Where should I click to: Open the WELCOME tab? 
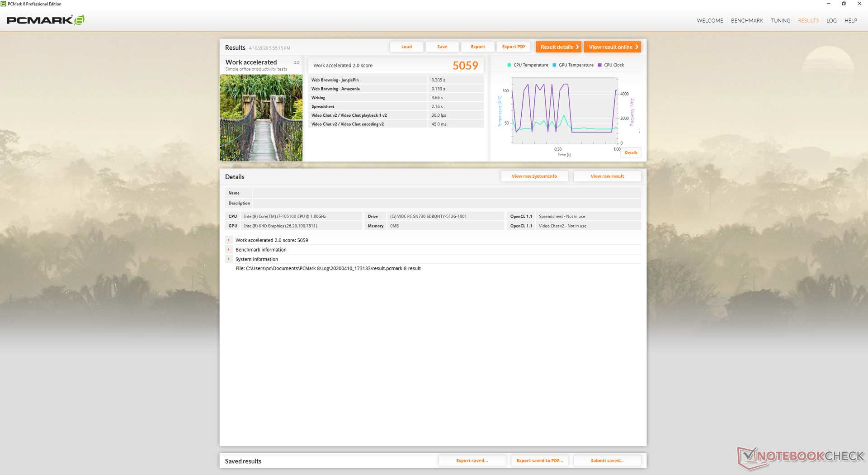coord(710,21)
